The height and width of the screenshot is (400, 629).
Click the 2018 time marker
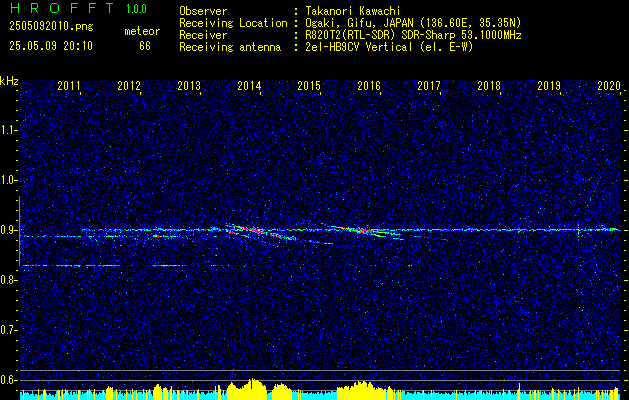pyautogui.click(x=489, y=86)
